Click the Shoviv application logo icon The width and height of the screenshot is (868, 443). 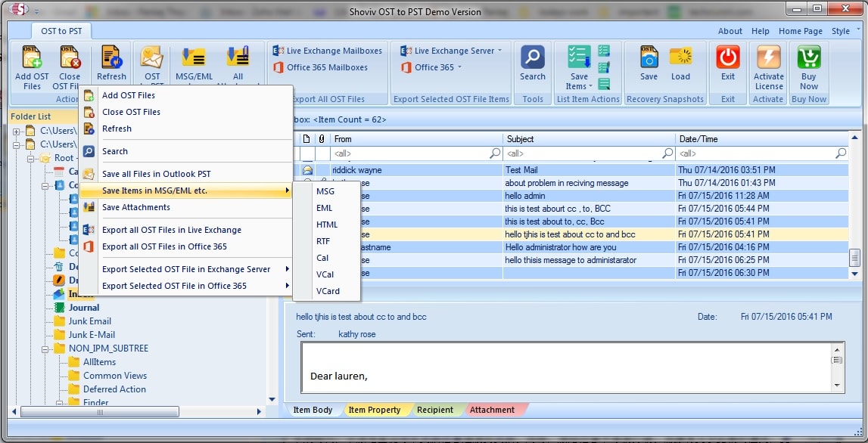pos(17,9)
